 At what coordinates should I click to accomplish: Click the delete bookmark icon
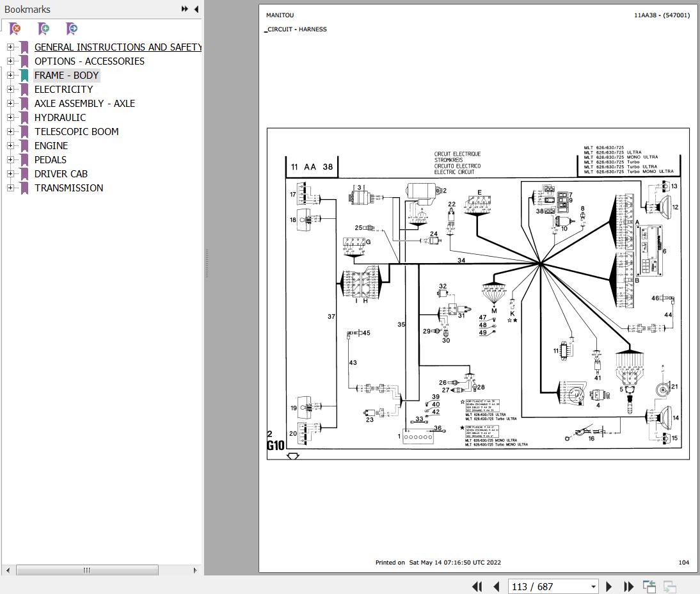pyautogui.click(x=15, y=29)
